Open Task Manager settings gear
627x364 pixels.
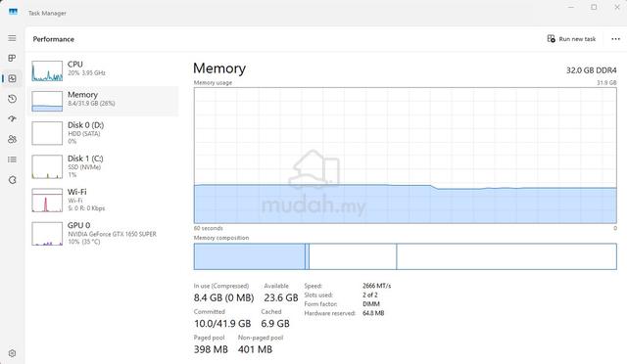coord(12,353)
